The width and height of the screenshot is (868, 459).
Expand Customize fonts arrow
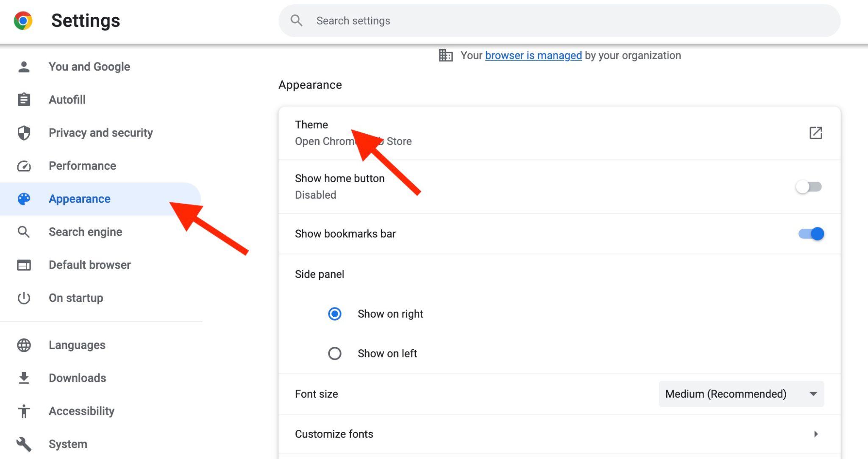[x=815, y=434]
